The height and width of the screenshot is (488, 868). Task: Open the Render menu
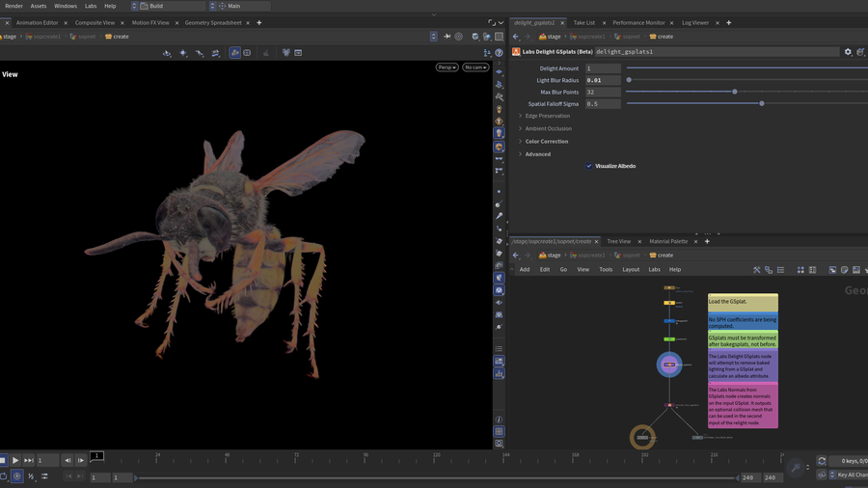tap(14, 6)
